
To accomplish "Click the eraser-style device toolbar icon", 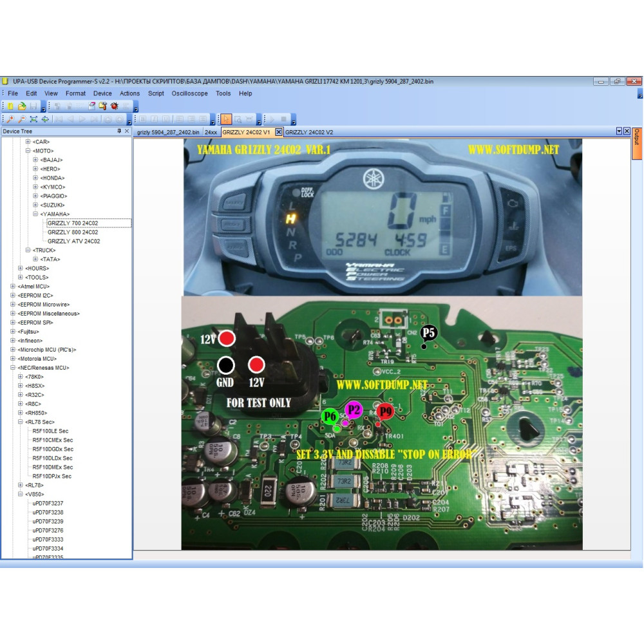I will 91,106.
